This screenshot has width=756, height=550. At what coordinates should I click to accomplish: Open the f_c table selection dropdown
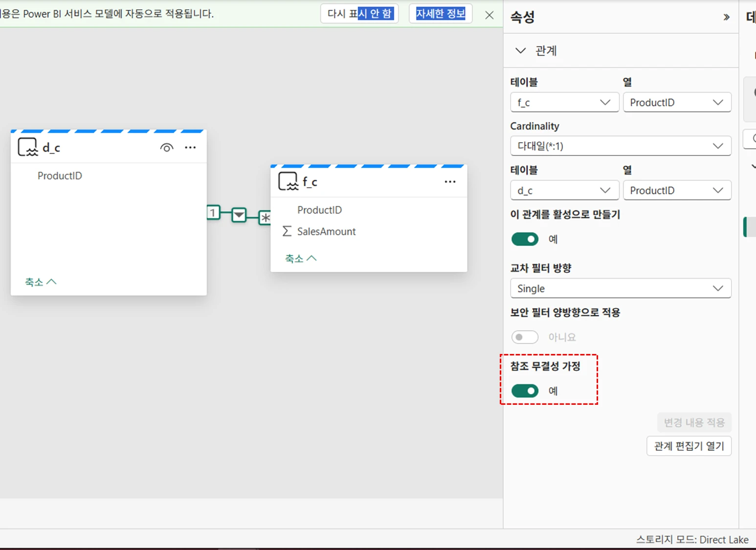coord(564,103)
